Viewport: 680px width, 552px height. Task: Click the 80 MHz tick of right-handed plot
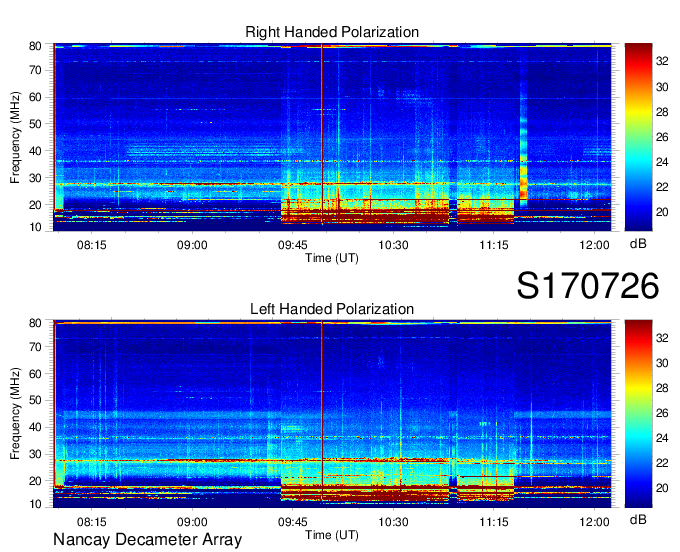coord(35,46)
